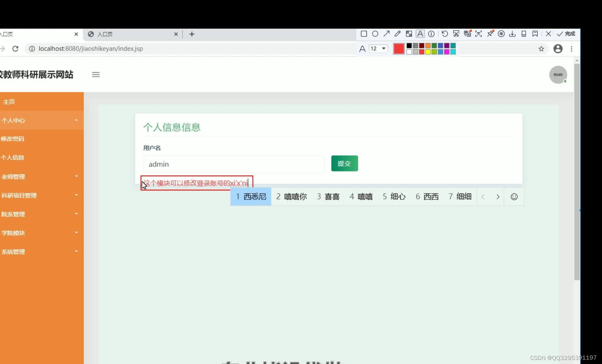Choose IME candidate 5 细心
Image resolution: width=602 pixels, height=364 pixels.
[x=394, y=196]
